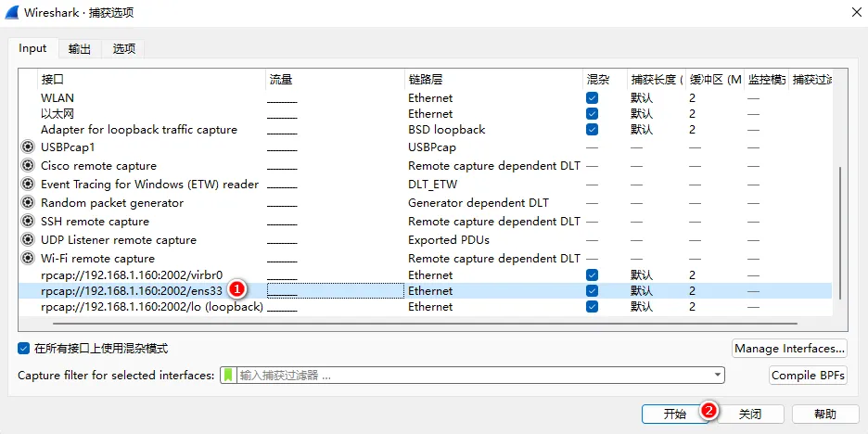Click the green capture filter bookmark icon

pos(228,375)
